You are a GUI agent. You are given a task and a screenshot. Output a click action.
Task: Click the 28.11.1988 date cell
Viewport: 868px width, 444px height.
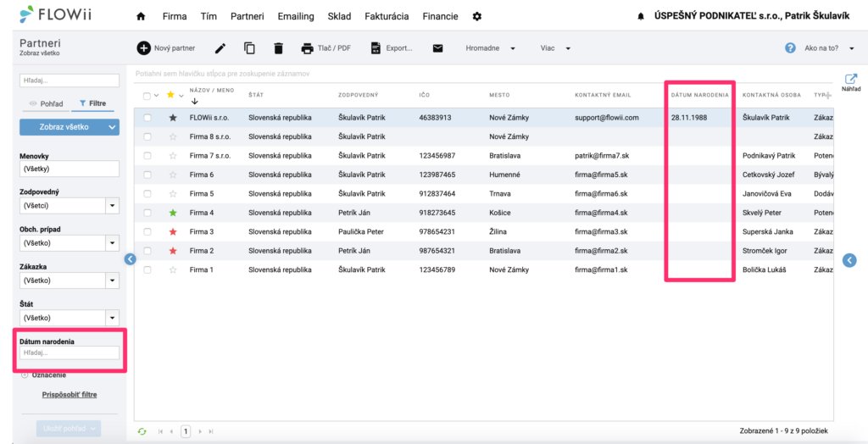(x=688, y=118)
